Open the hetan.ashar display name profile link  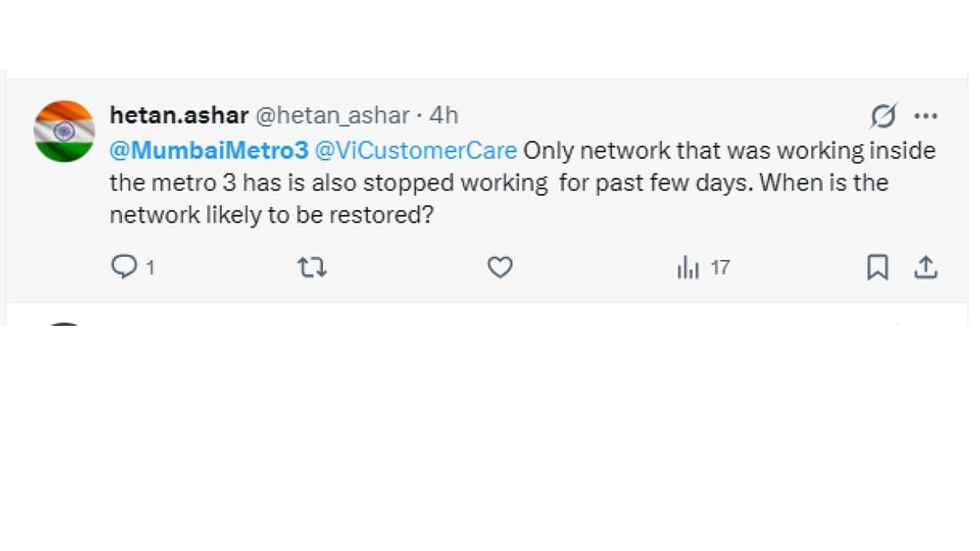click(179, 116)
